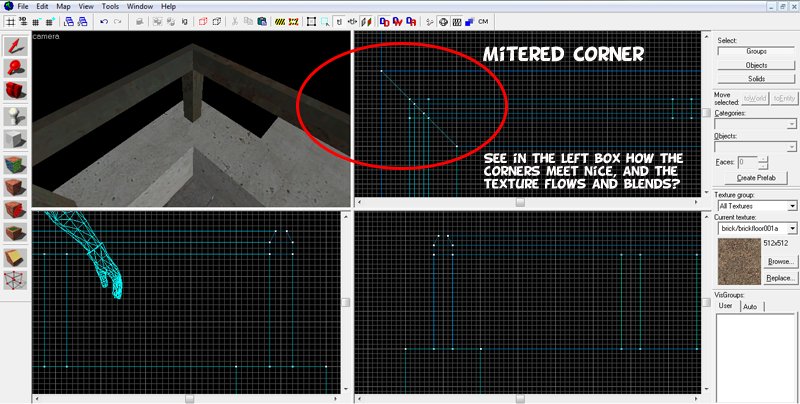The width and height of the screenshot is (800, 404).
Task: Select the red arrow Selection tool
Action: [x=15, y=46]
